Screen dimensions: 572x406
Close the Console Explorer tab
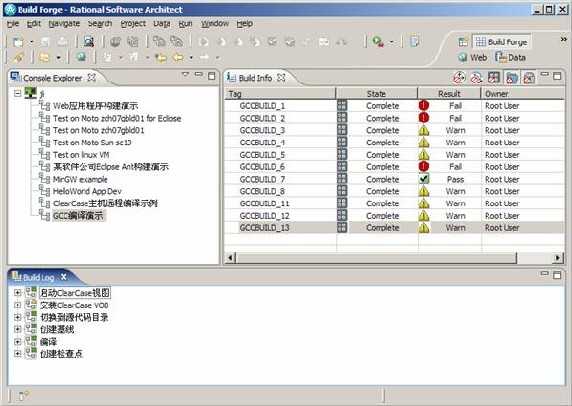92,78
